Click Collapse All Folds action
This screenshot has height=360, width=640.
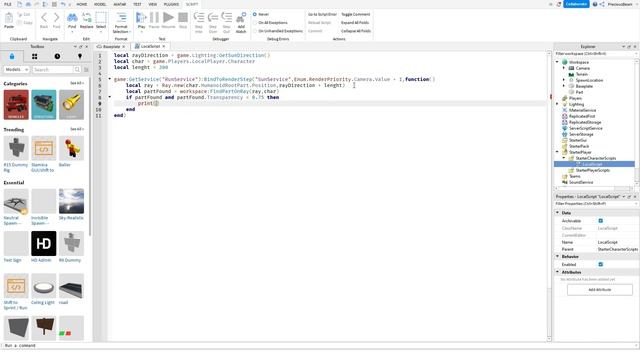(x=356, y=31)
